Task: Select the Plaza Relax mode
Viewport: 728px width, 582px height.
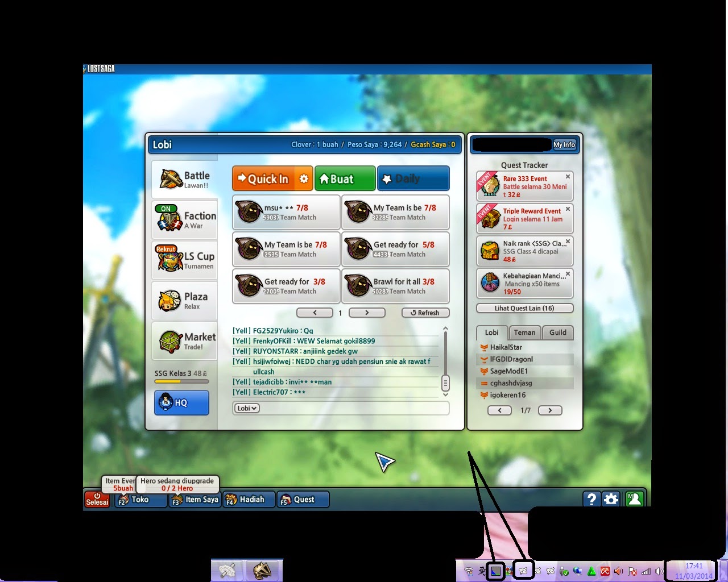Action: tap(184, 301)
